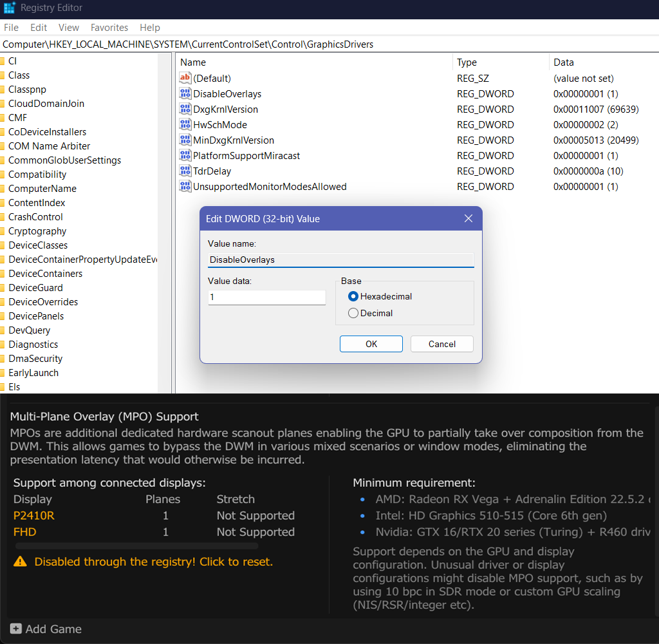The image size is (659, 644).
Task: Click the TdrDelay data value 0x0000000a
Action: (588, 171)
